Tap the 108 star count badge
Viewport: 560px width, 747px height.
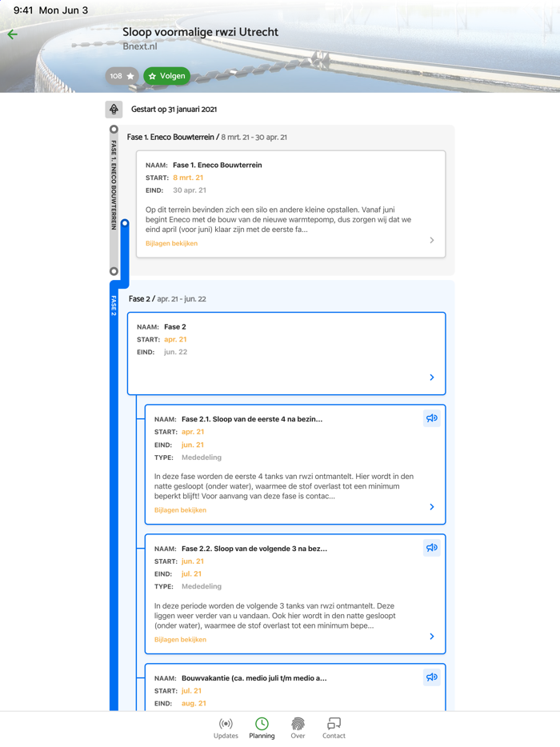click(122, 76)
